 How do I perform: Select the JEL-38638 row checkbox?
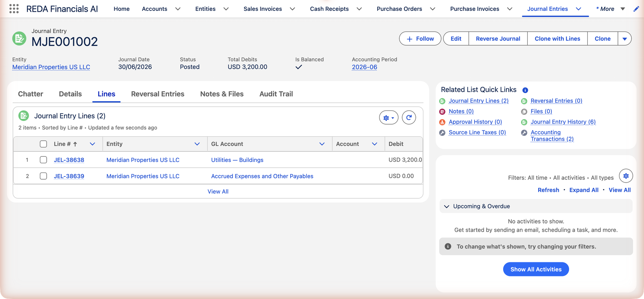[x=43, y=160]
